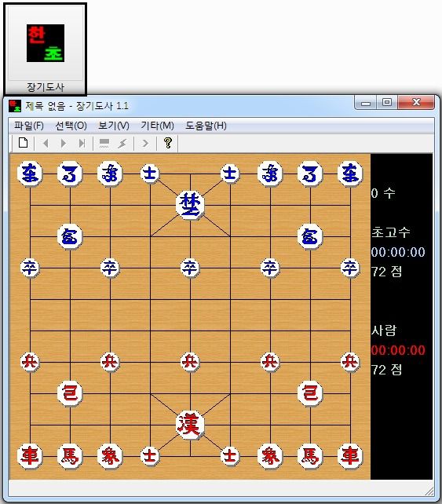Select the left red 士 guard

150,456
